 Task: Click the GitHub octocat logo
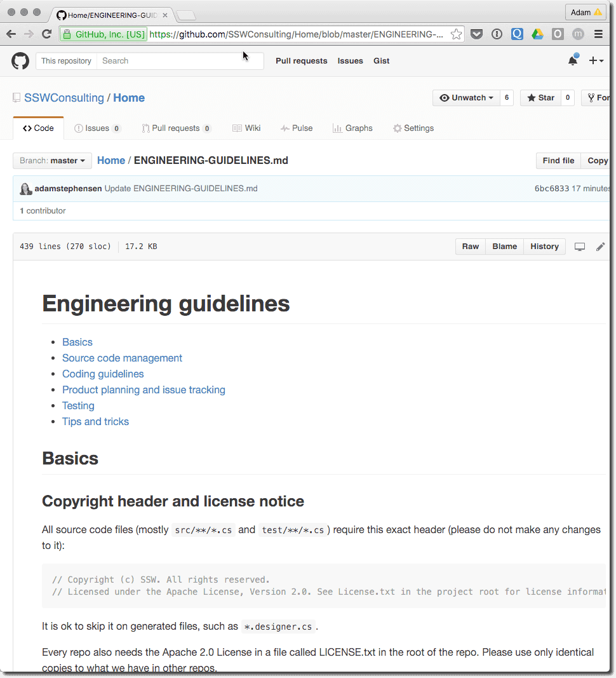[20, 61]
